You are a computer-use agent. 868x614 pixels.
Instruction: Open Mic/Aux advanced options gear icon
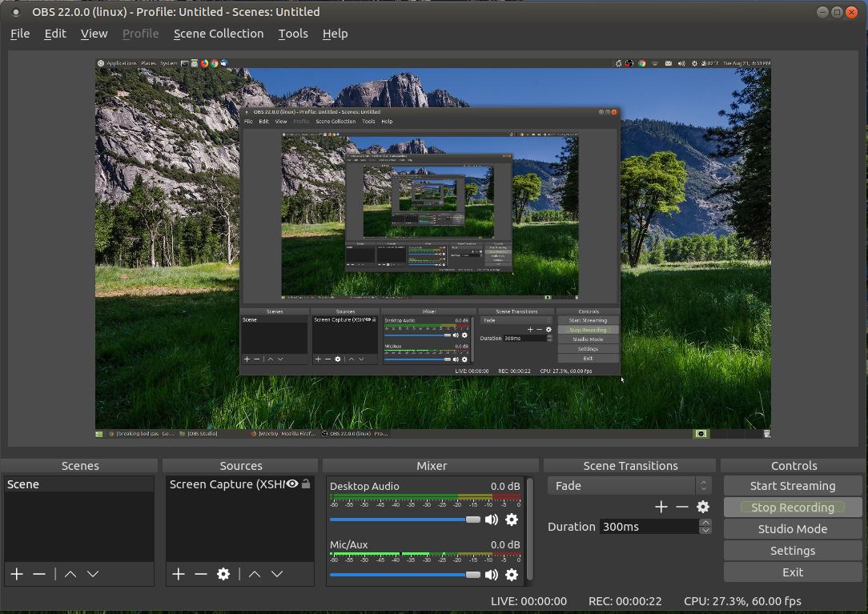pyautogui.click(x=512, y=575)
